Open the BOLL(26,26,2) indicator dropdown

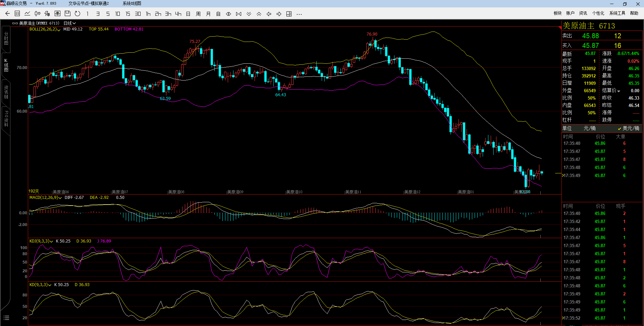45,30
